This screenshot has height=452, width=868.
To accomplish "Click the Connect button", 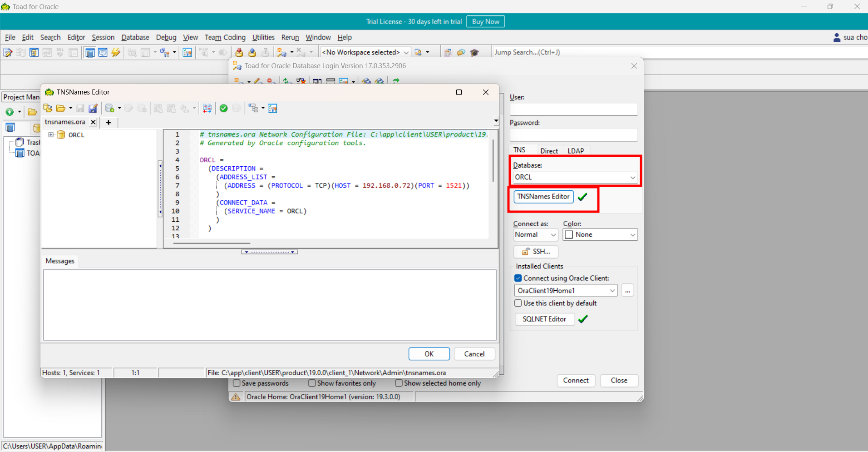I will 576,381.
